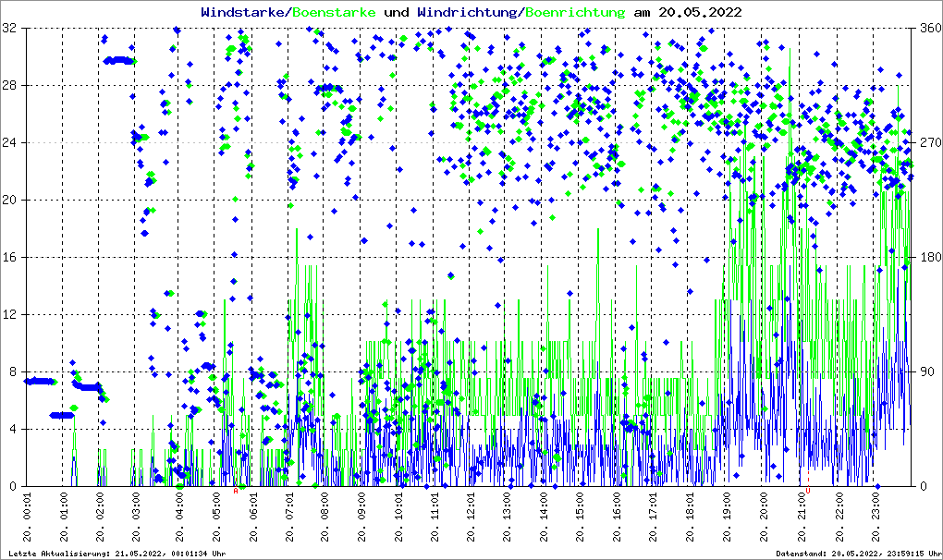Click the red 'A' sunrise marker
Image resolution: width=943 pixels, height=560 pixels.
pos(236,491)
